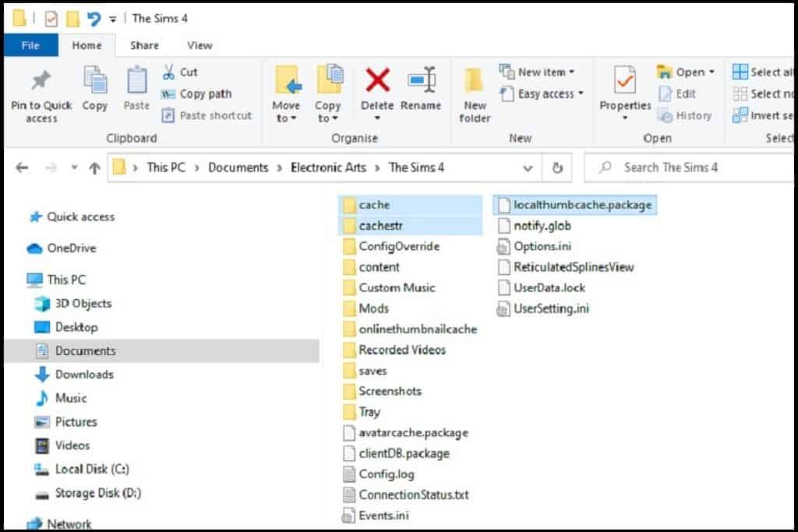Click the Properties checkmark quick-access icon
The image size is (798, 532).
tap(51, 19)
